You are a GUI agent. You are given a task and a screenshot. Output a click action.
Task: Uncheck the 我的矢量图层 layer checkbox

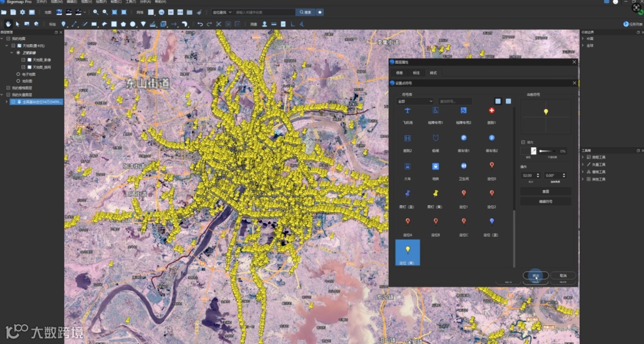[7, 95]
